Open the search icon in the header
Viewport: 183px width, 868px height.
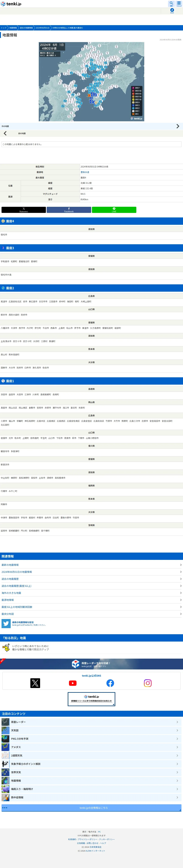click(x=171, y=4)
